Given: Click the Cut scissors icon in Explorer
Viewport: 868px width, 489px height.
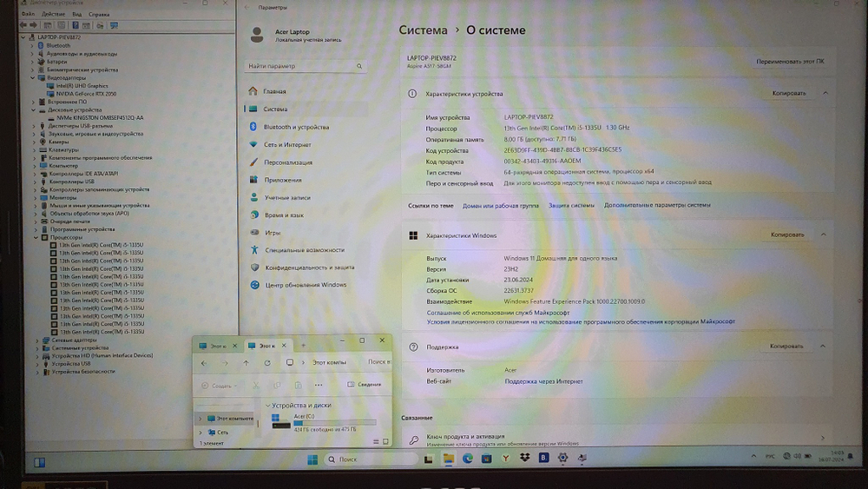Looking at the screenshot, I should coord(256,385).
